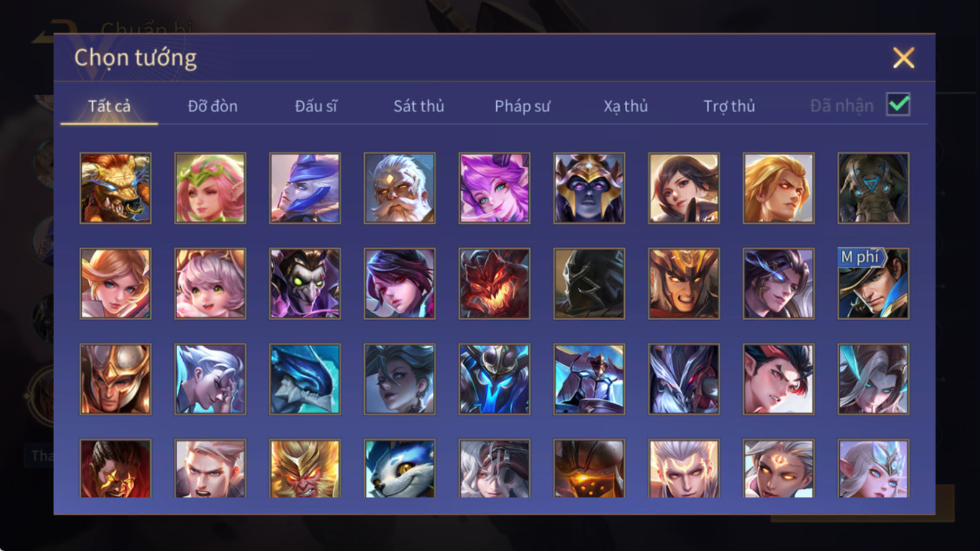Switch to the Xạ thủ tab
Screen dimensions: 980x551
tap(625, 106)
